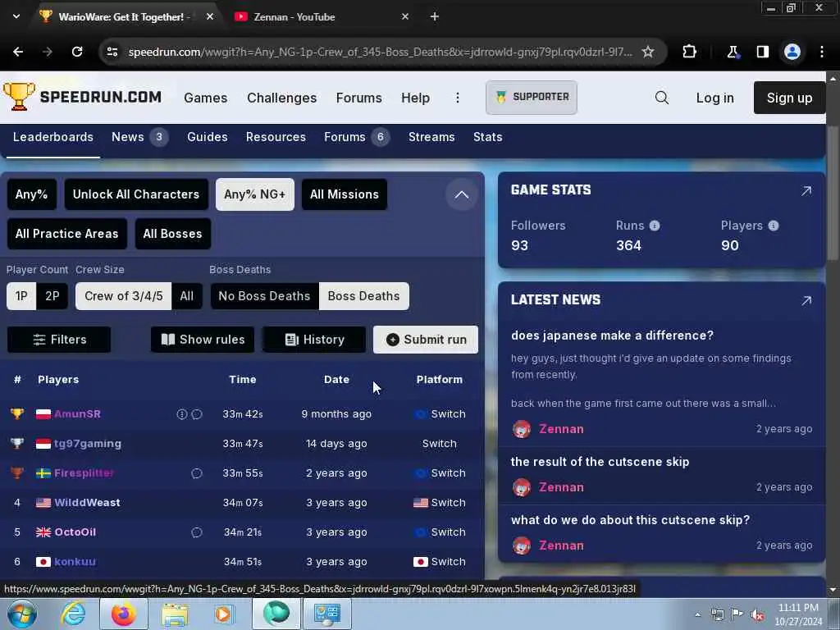Open the Resources tab

(276, 137)
